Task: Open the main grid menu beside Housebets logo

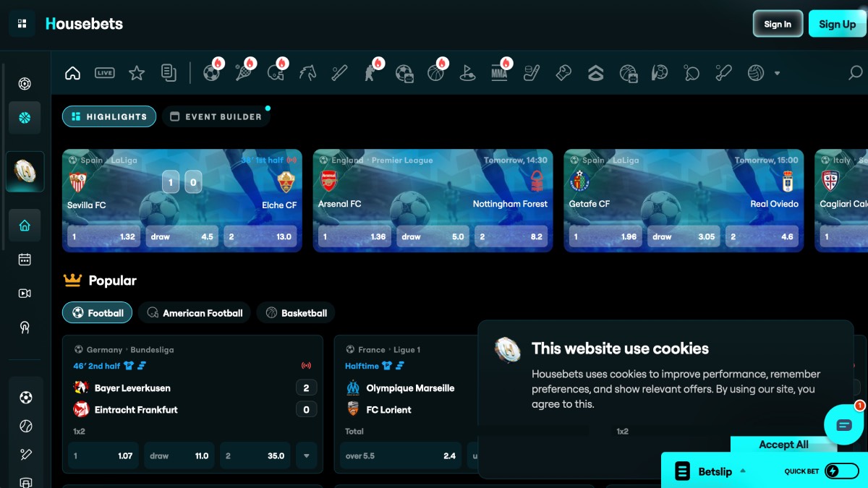Action: [x=22, y=24]
